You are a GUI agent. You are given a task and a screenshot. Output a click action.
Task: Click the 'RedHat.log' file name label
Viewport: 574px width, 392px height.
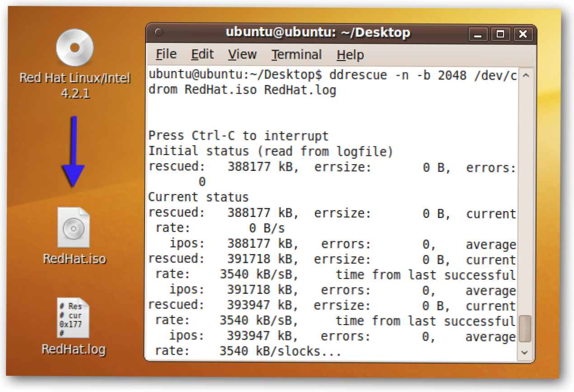click(x=74, y=349)
